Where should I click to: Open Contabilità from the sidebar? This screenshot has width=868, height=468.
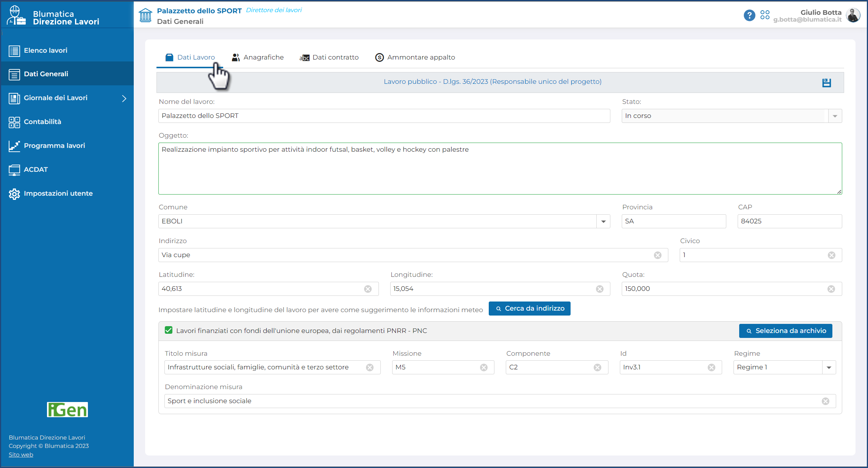point(42,122)
